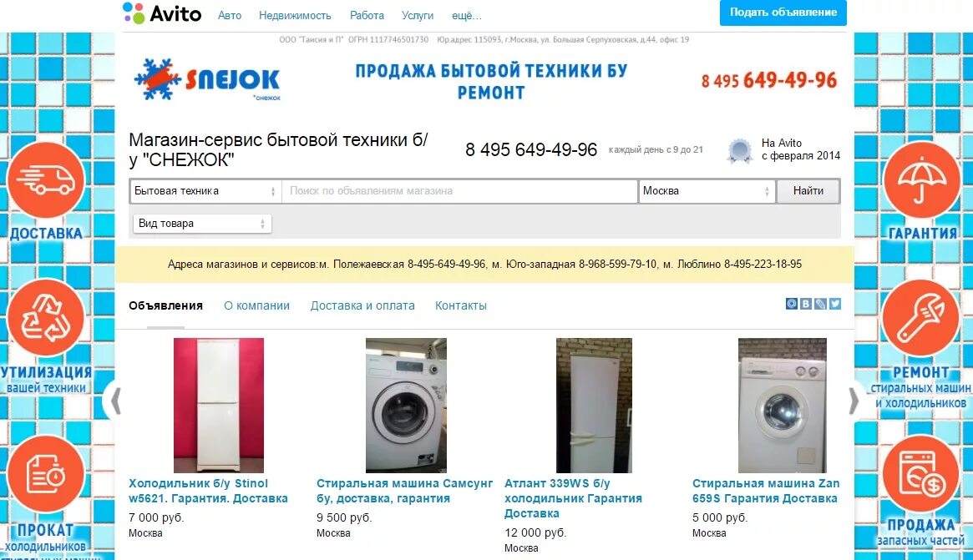
Task: Click the Подать объявление button
Action: point(783,13)
